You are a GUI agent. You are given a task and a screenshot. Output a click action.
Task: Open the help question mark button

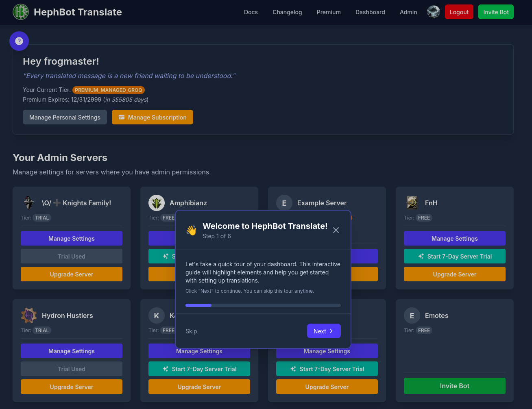(x=19, y=41)
